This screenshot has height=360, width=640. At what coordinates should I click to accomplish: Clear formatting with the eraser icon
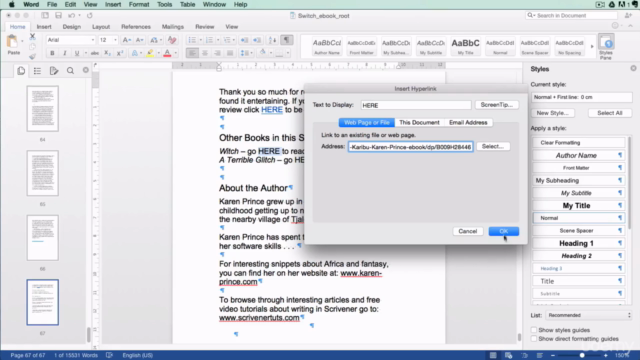pyautogui.click(x=172, y=40)
